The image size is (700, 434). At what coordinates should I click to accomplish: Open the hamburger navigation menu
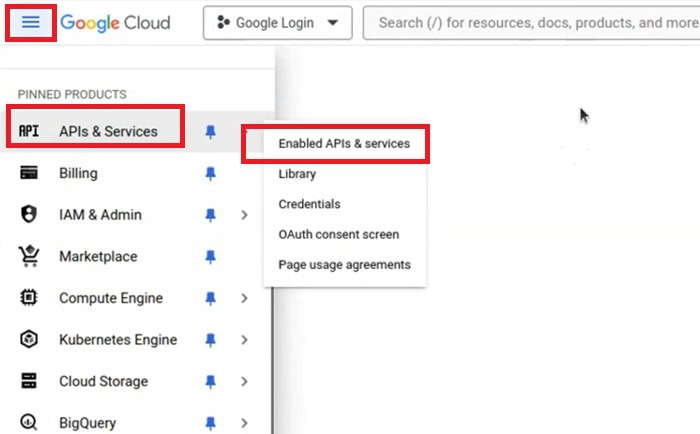point(31,22)
